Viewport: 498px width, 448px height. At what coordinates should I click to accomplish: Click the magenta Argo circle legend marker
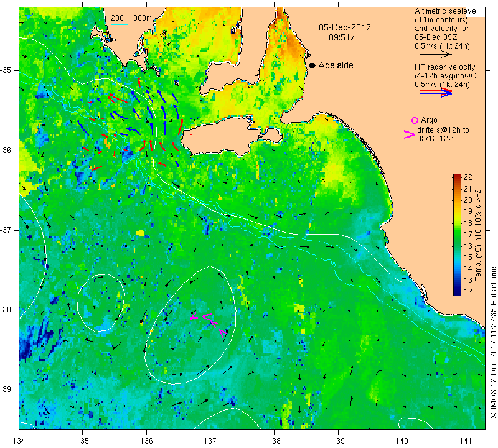[x=415, y=120]
